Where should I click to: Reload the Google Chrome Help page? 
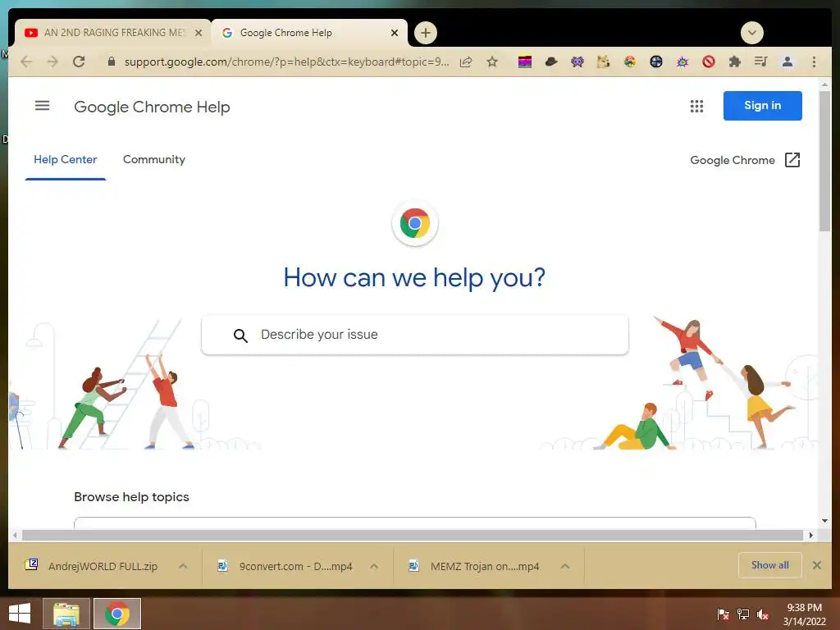point(79,62)
